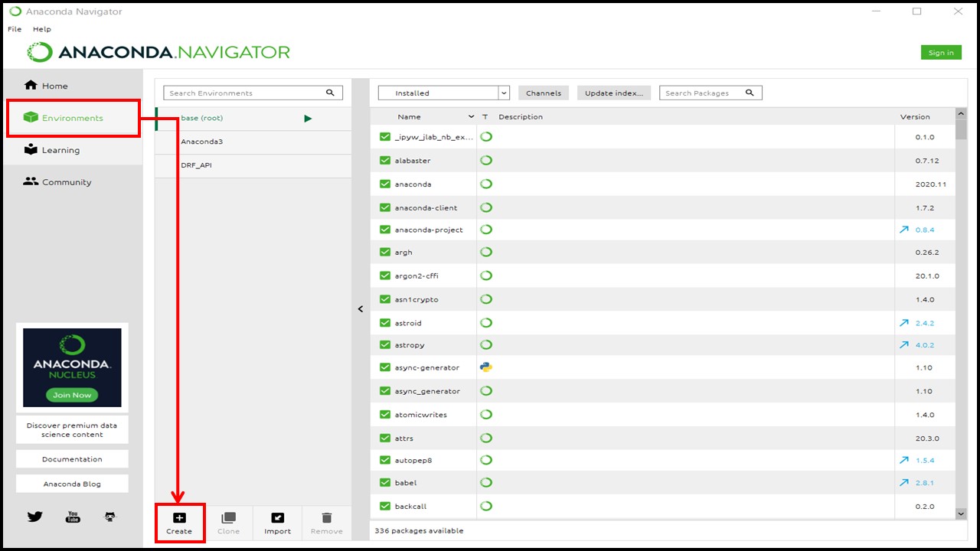
Task: Open the YouTube icon link
Action: click(73, 517)
